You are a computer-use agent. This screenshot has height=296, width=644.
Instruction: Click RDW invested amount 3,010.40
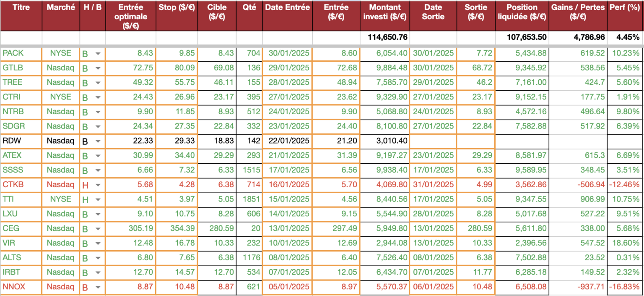[385, 141]
